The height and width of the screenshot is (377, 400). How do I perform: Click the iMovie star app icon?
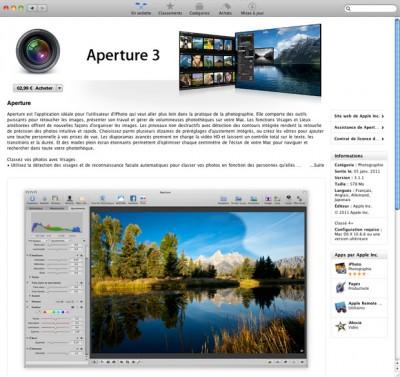[341, 326]
